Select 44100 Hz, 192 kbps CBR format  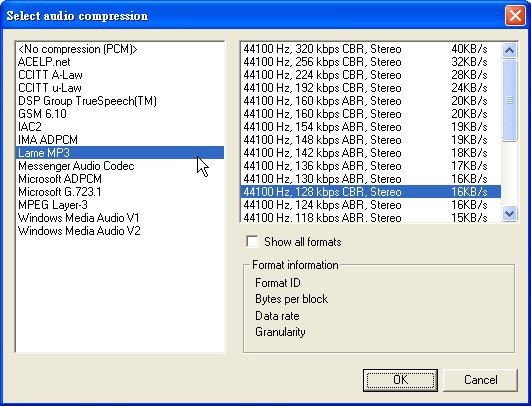(371, 88)
